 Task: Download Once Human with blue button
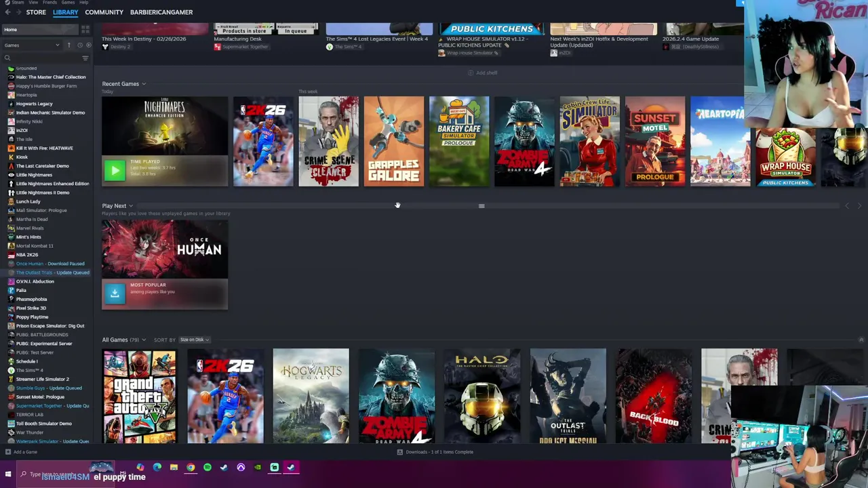point(115,293)
